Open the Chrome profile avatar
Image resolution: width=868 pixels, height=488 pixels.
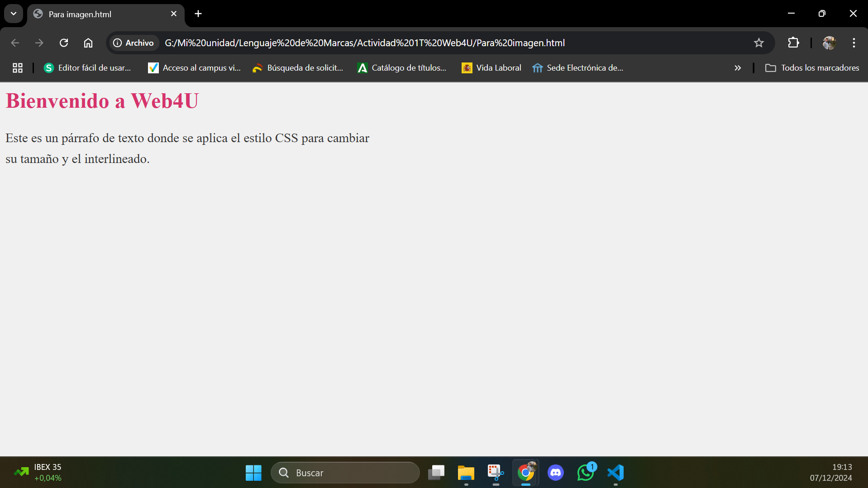pyautogui.click(x=829, y=43)
